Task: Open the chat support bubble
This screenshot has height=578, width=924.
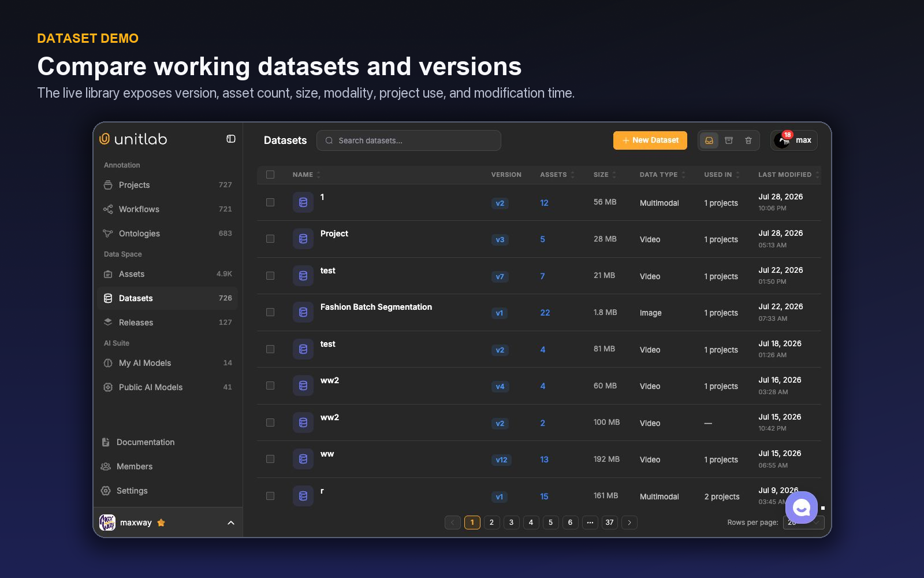Action: pyautogui.click(x=802, y=507)
